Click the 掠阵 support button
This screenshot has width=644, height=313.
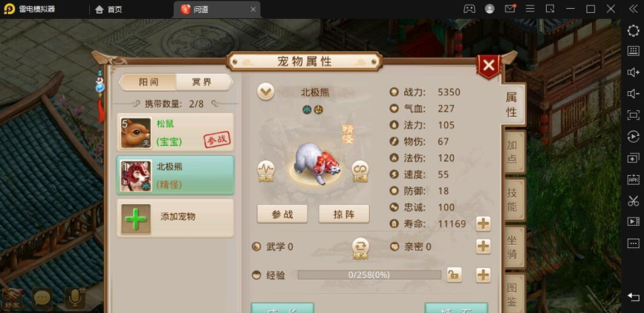pyautogui.click(x=344, y=214)
